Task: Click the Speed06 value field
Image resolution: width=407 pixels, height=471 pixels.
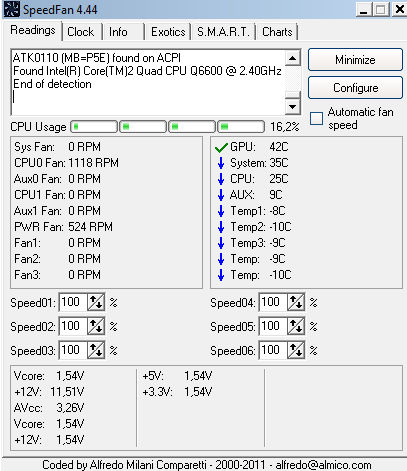Action: point(273,350)
